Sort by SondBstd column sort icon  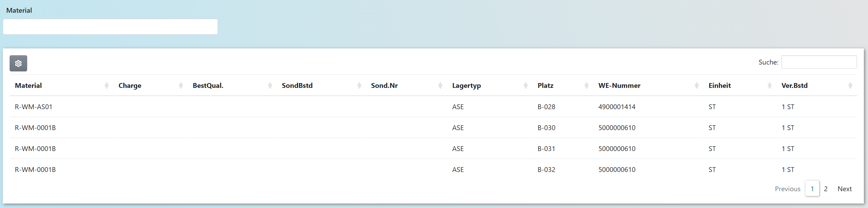tap(359, 85)
